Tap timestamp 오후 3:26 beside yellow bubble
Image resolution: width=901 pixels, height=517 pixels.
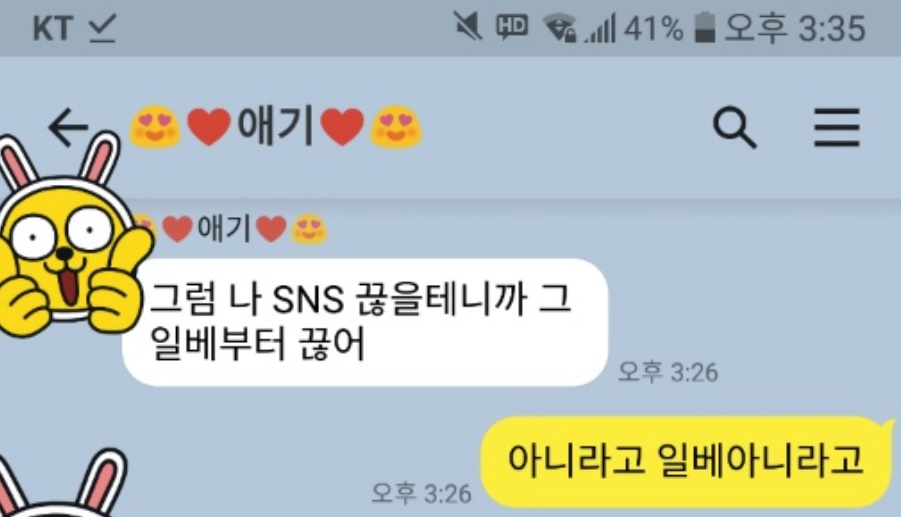tap(421, 493)
